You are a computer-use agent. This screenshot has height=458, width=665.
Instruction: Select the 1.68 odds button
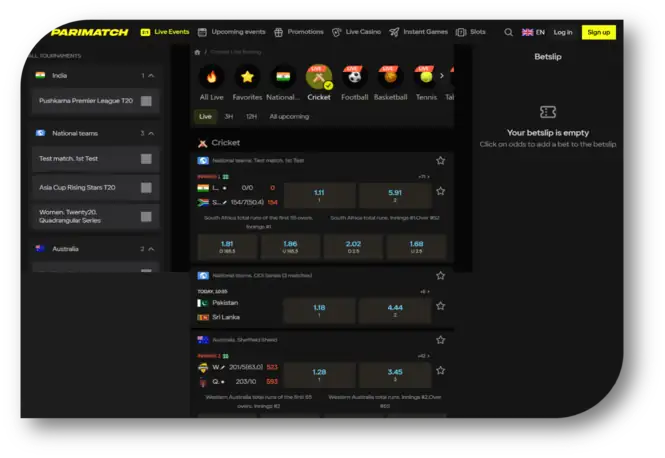pyautogui.click(x=416, y=246)
